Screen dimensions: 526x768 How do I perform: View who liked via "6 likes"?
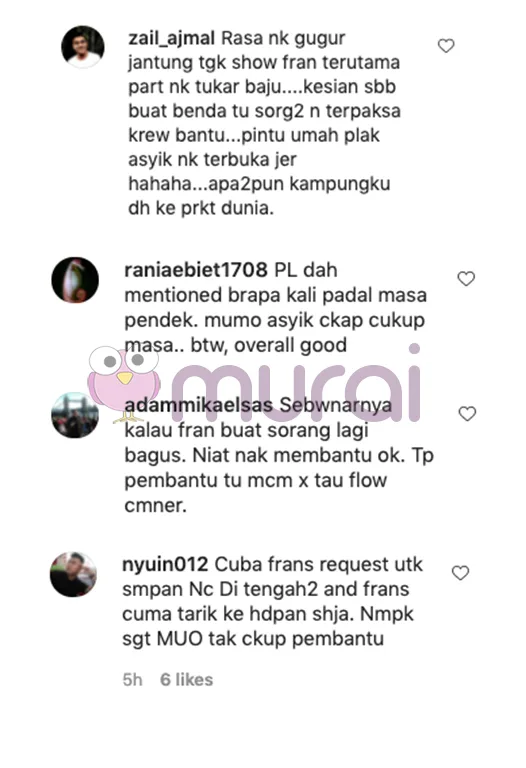point(187,679)
